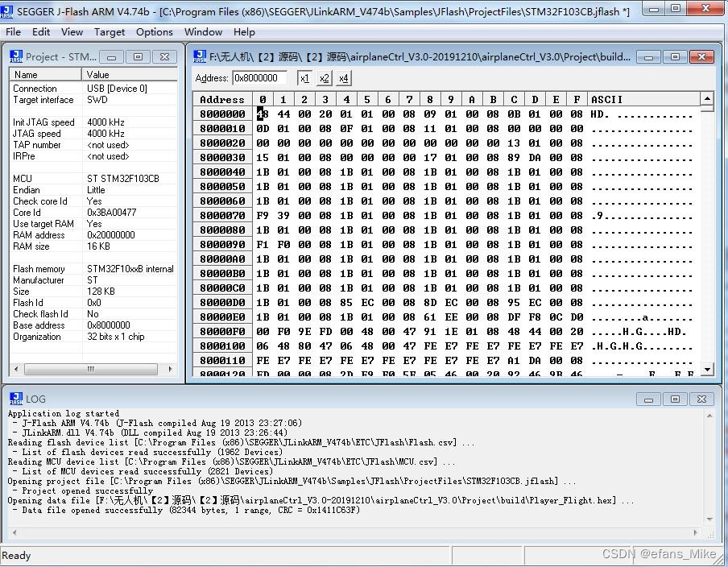Click the main window minimize button
The width and height of the screenshot is (728, 567).
[654, 8]
